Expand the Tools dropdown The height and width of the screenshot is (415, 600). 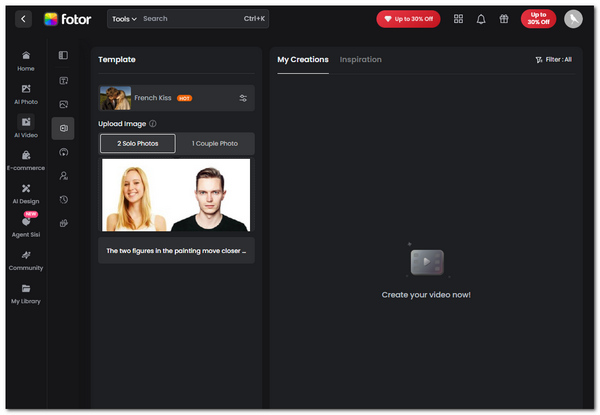(x=124, y=19)
